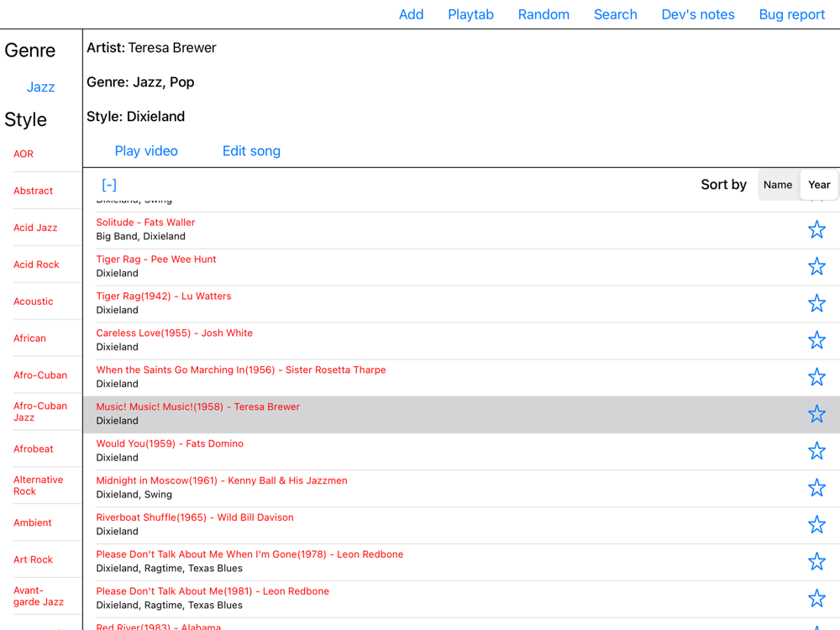Play video for the selected song
The image size is (840, 630).
point(146,151)
